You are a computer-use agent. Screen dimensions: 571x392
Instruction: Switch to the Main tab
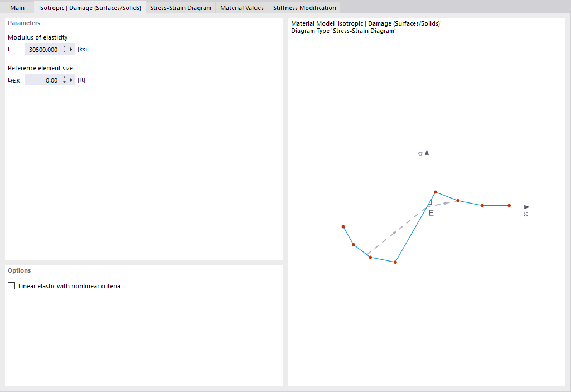(x=17, y=8)
